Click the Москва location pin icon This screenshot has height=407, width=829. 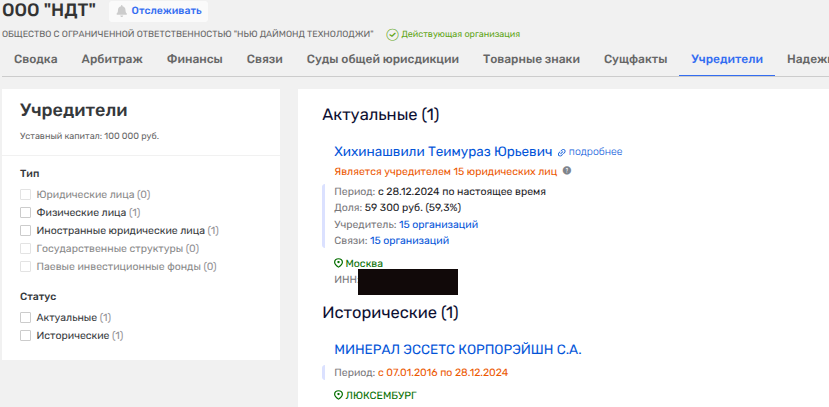[338, 264]
